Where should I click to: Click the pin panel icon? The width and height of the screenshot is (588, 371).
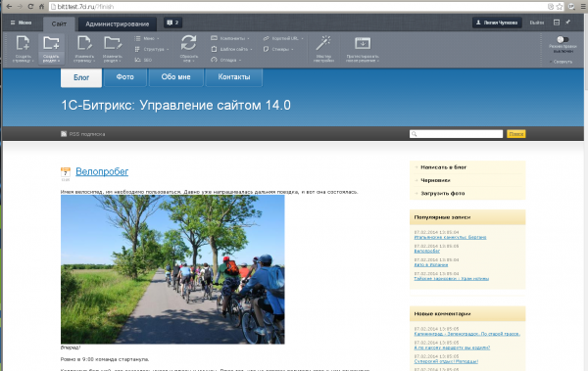(x=568, y=23)
